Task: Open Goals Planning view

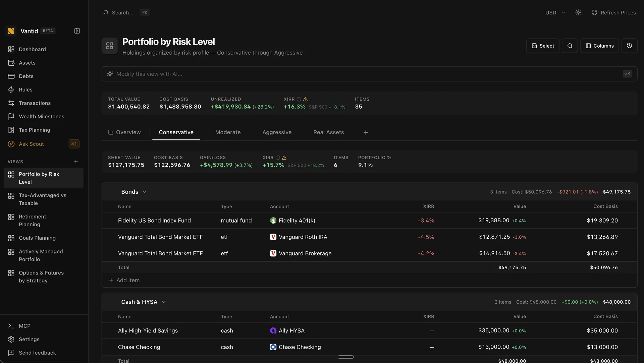Action: click(x=44, y=238)
